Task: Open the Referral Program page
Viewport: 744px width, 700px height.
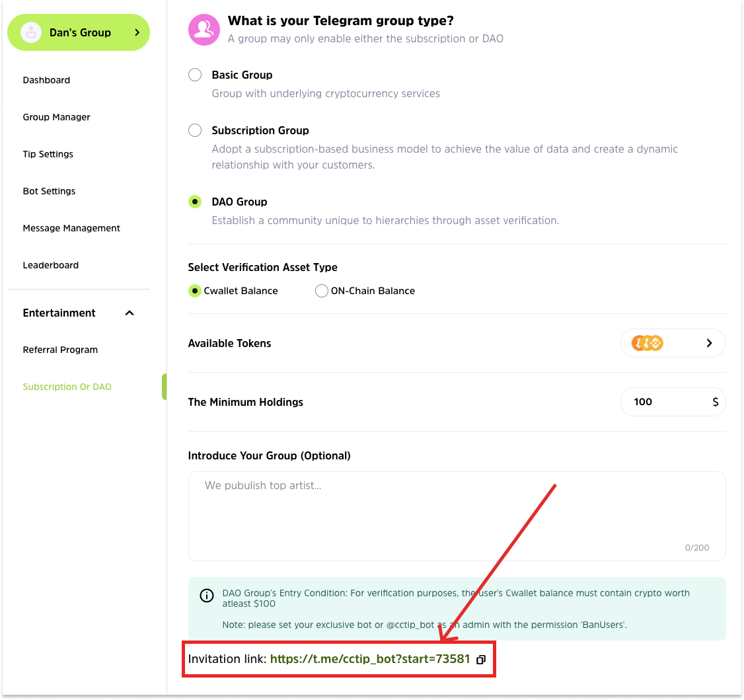Action: (x=60, y=350)
